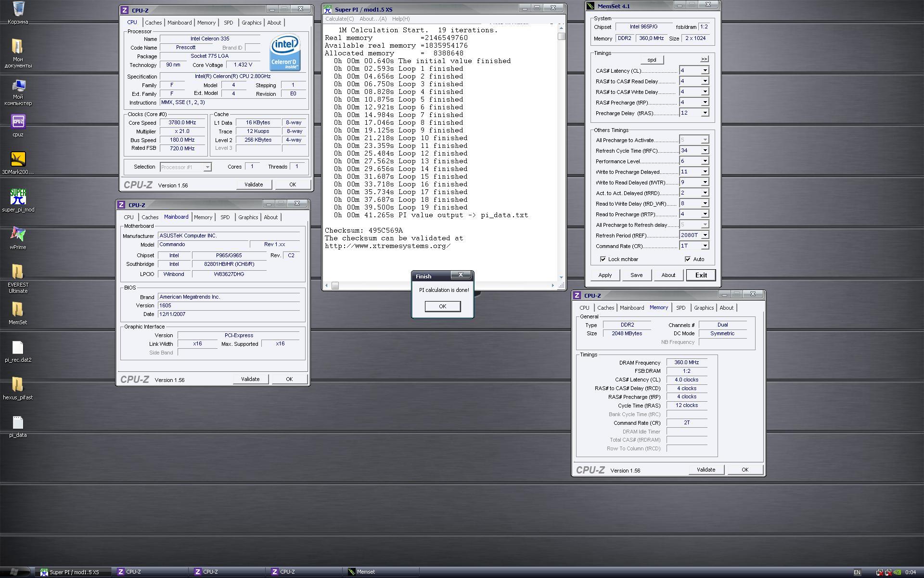The image size is (924, 578).
Task: Click the CPU-Z Memory window title icon
Action: pos(577,295)
